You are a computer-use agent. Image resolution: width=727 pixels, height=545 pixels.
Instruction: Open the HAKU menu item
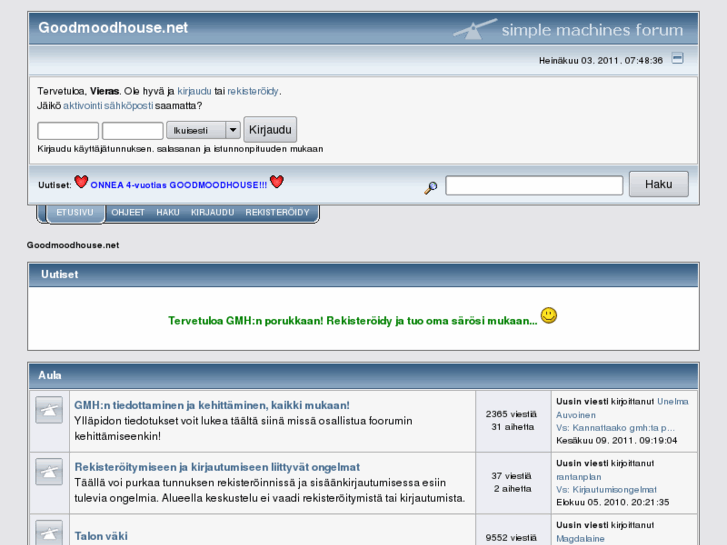pos(168,212)
